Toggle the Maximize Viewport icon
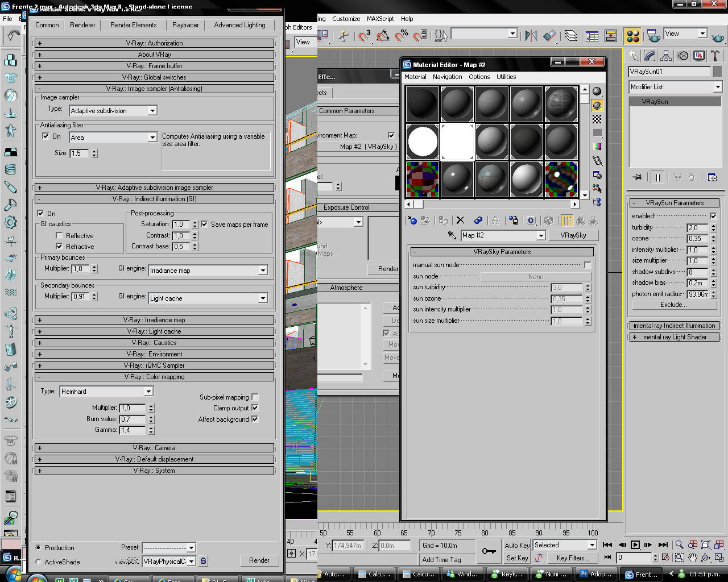 click(x=719, y=558)
